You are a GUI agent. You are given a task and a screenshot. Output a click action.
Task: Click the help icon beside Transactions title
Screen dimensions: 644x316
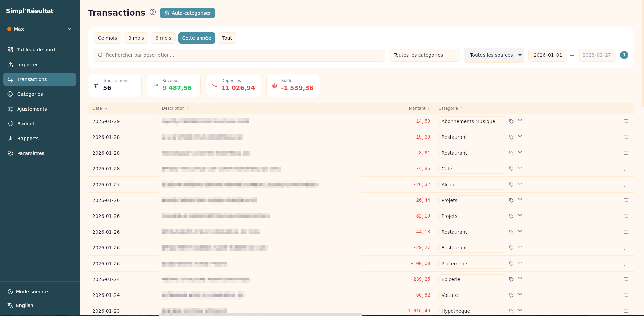(153, 12)
